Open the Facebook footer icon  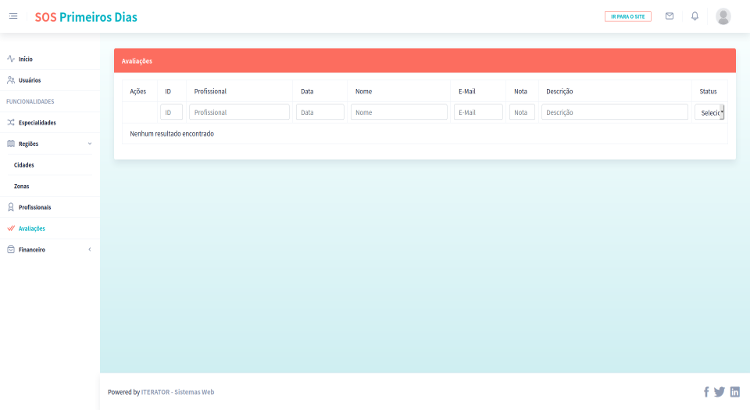point(706,392)
